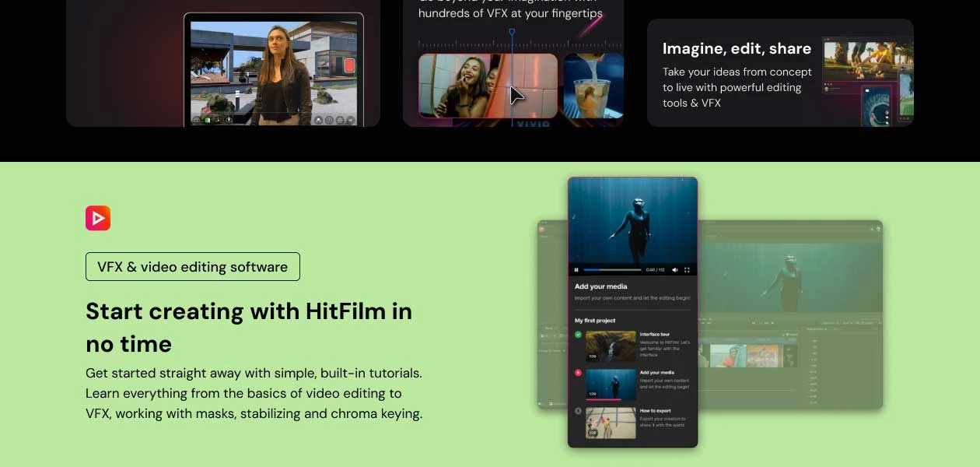Click the volume speaker icon on video

coord(674,269)
